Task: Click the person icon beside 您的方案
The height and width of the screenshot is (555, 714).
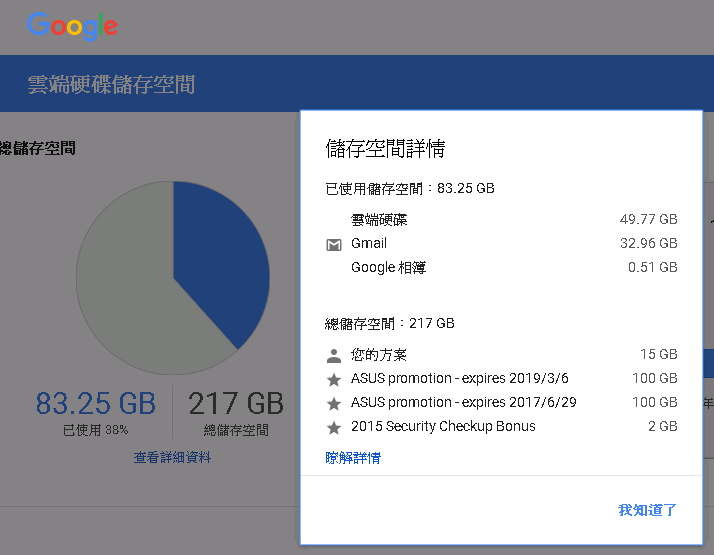Action: (334, 356)
